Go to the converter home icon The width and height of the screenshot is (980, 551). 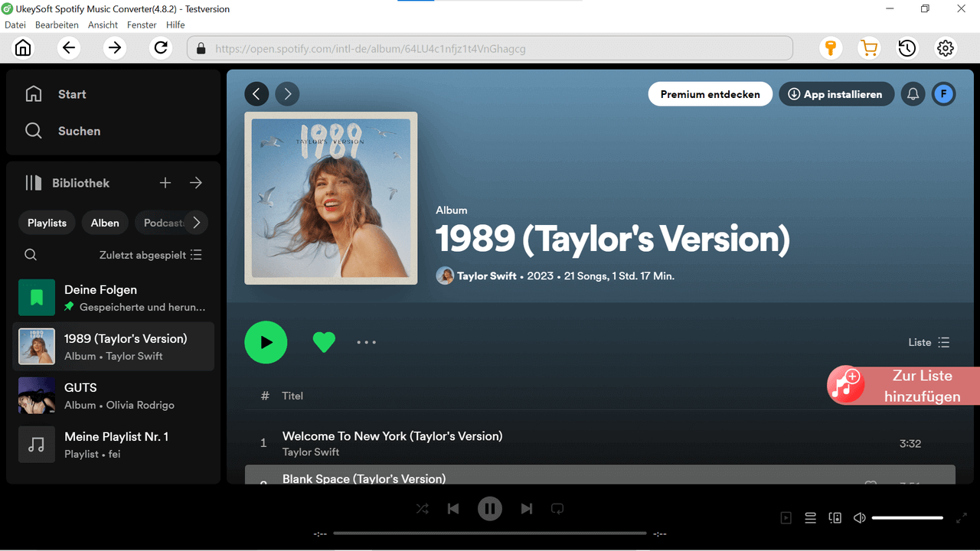[x=24, y=48]
